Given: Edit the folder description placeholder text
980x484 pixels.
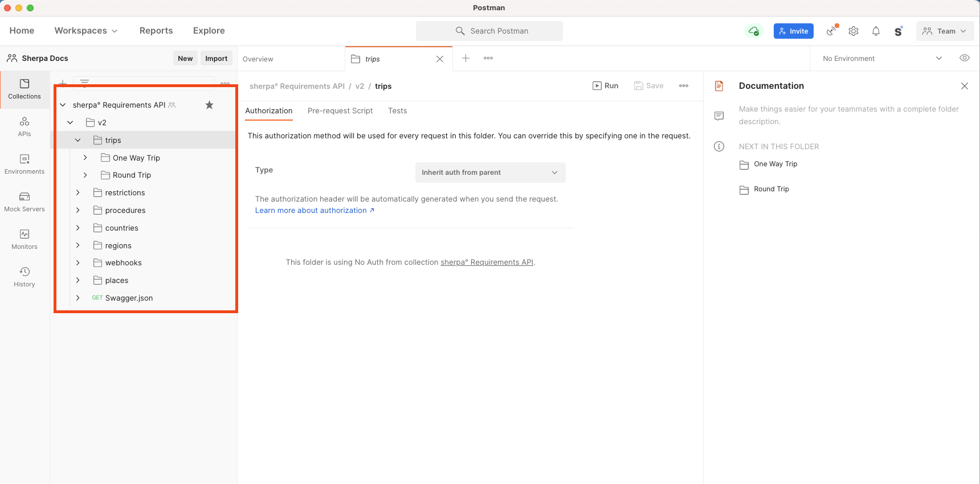Looking at the screenshot, I should pyautogui.click(x=848, y=115).
